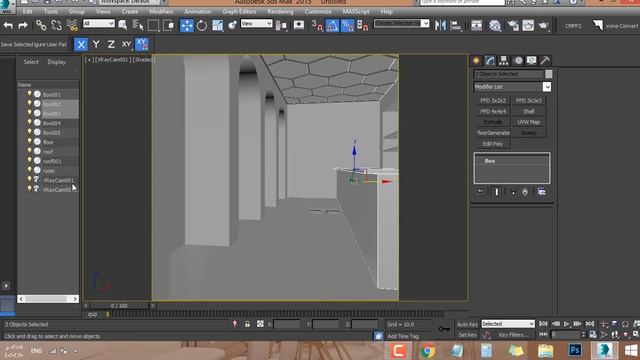Activate the Select and Move tool
This screenshot has width=640, height=360.
click(x=187, y=25)
